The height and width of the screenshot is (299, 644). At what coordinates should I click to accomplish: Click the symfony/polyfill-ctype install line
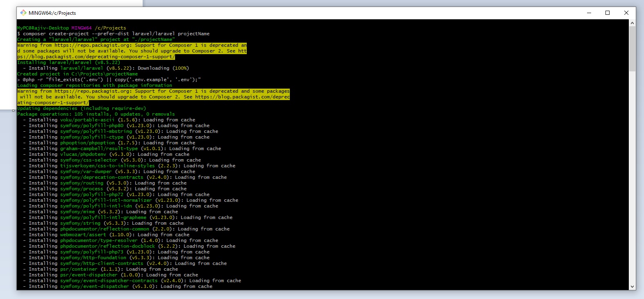[x=116, y=137]
